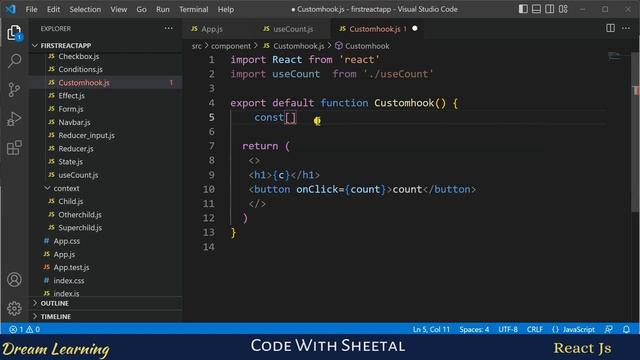The height and width of the screenshot is (360, 640).
Task: Open Conditions.js in explorer
Action: [x=80, y=69]
